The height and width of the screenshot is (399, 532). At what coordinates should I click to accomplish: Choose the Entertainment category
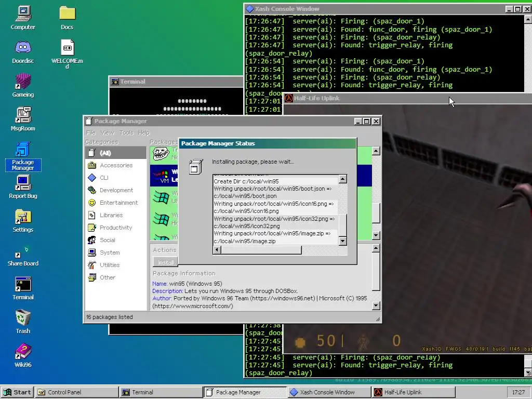point(116,203)
